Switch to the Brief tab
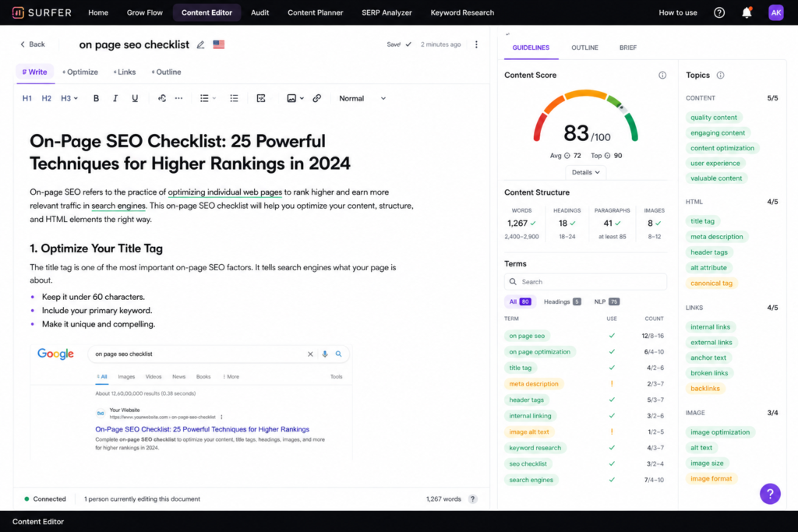 pyautogui.click(x=627, y=48)
